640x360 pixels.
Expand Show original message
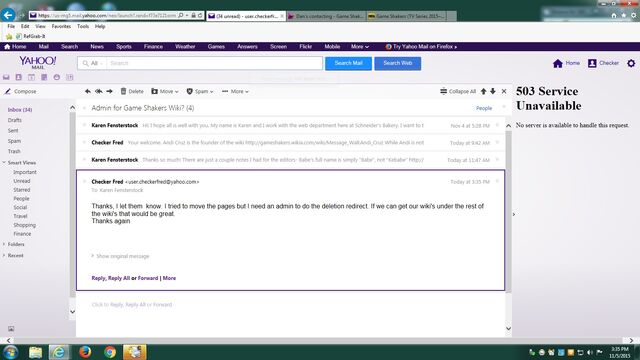[x=120, y=256]
